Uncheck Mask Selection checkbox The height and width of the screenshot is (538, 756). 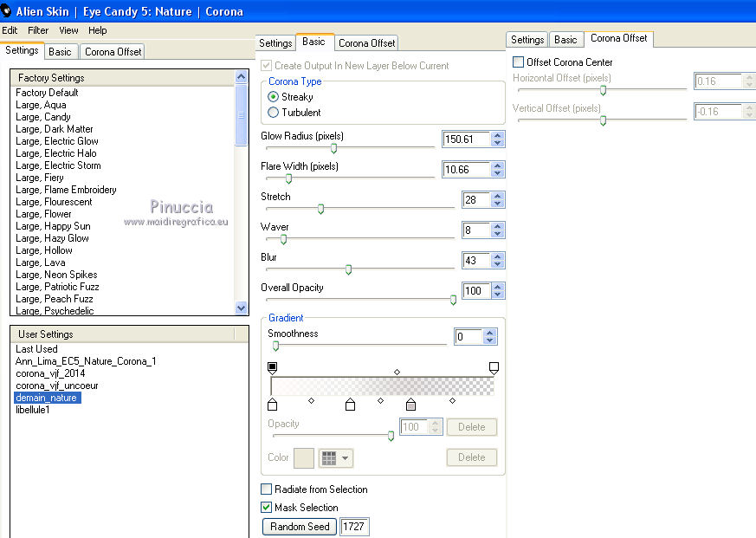[266, 507]
